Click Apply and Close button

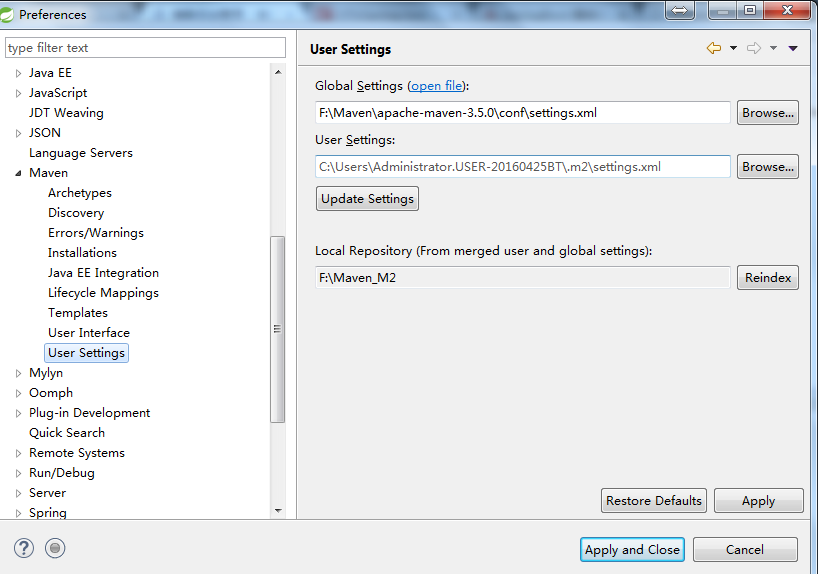632,549
